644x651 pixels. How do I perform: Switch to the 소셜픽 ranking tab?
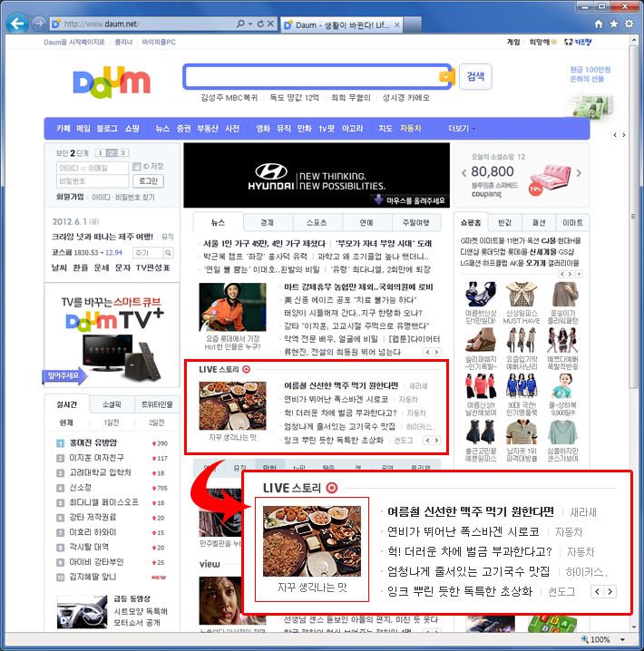click(x=112, y=404)
